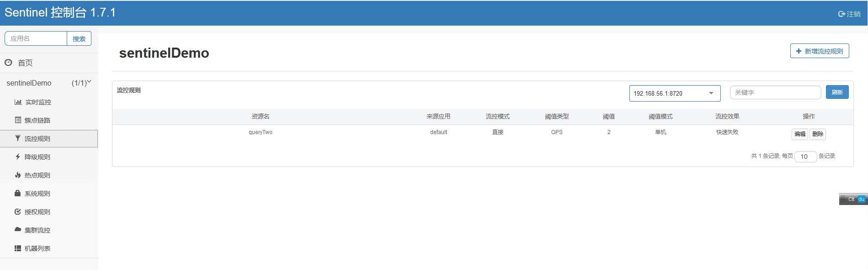Click 编辑 button for queryTwo rule
868x270 pixels.
(x=799, y=134)
